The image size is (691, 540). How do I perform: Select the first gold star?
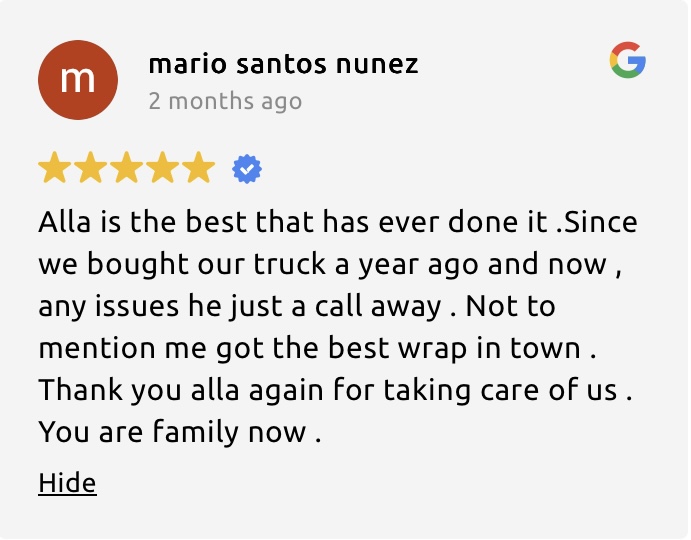pyautogui.click(x=55, y=167)
